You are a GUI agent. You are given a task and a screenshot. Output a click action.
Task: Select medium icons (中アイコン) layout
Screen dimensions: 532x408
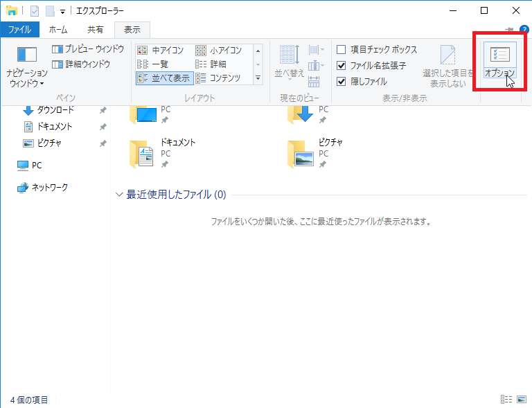point(161,50)
